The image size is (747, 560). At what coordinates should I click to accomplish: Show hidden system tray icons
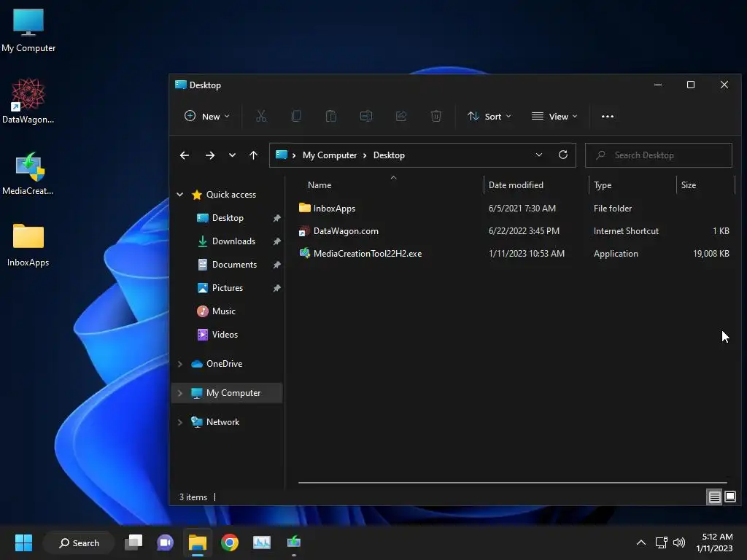pos(640,542)
